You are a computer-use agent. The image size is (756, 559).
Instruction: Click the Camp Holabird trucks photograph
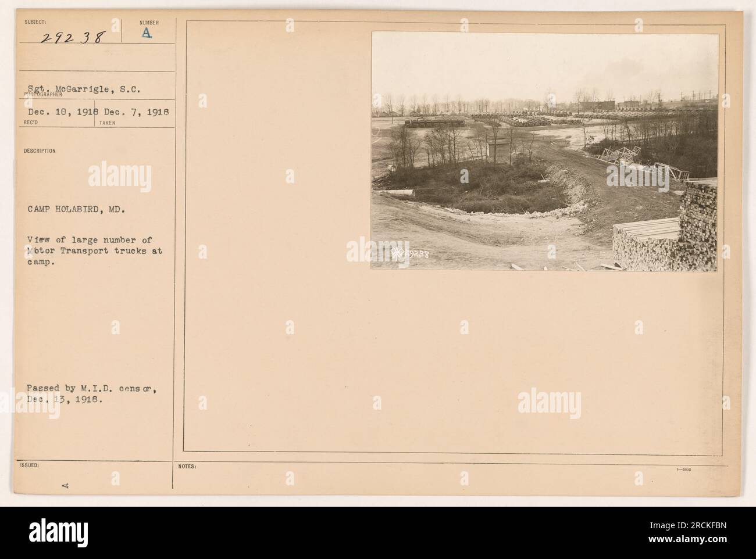[544, 151]
